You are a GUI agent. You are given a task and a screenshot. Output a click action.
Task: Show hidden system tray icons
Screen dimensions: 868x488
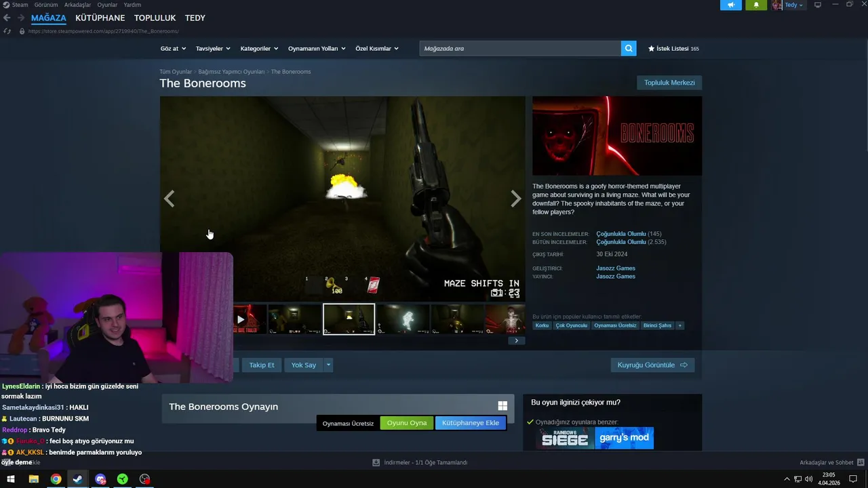[x=787, y=479]
